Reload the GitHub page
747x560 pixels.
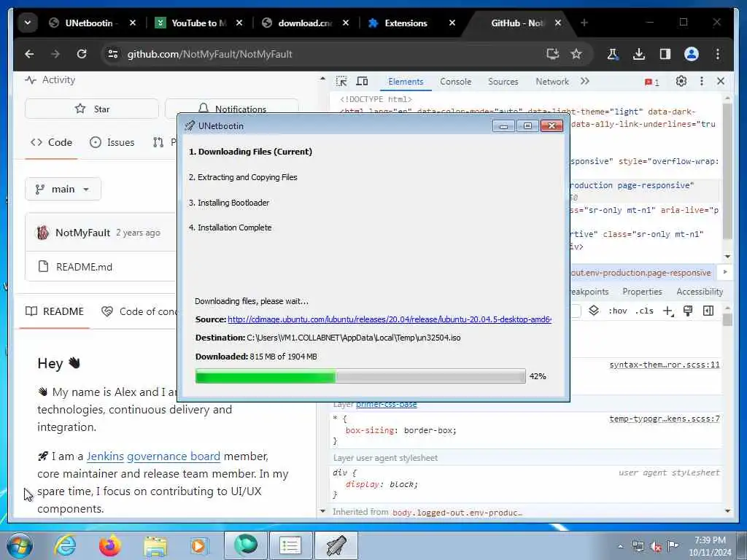point(82,54)
